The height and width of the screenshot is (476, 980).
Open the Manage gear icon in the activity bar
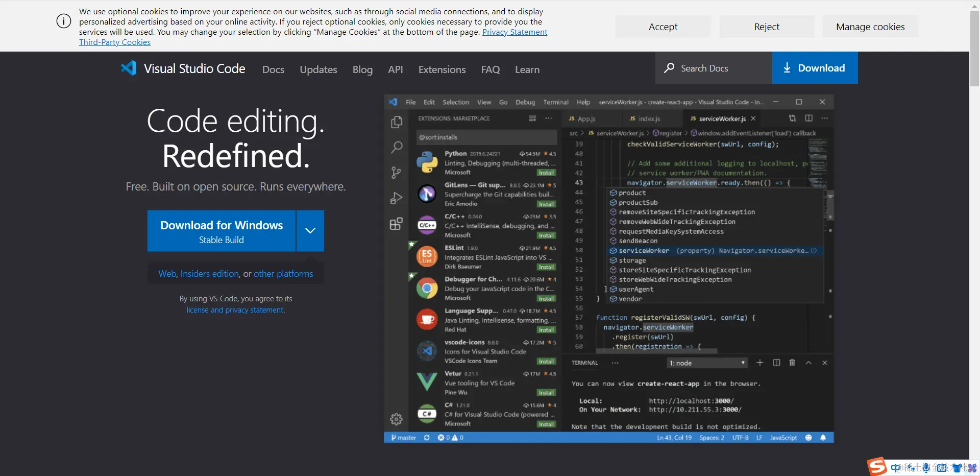pos(397,419)
